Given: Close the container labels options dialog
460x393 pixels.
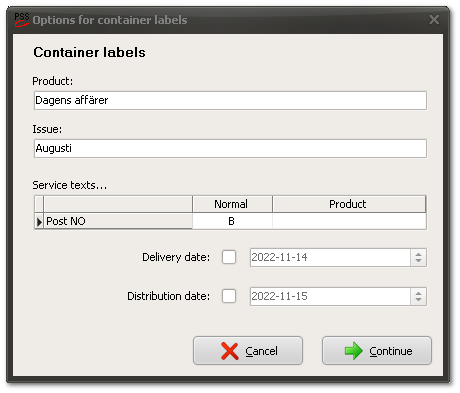Looking at the screenshot, I should pyautogui.click(x=434, y=20).
